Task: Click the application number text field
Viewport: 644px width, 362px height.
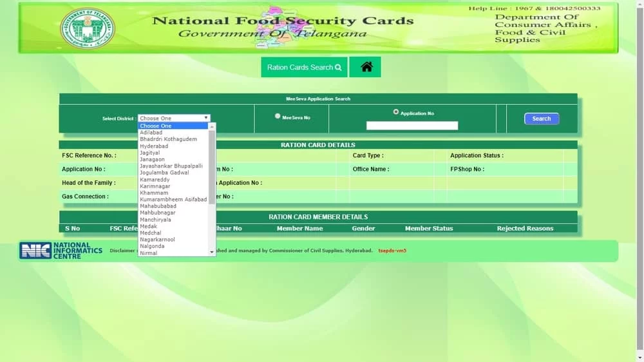Action: [412, 126]
